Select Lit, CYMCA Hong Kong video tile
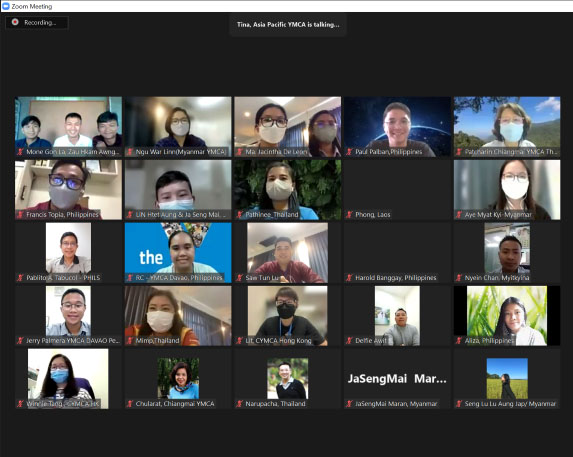 288,316
